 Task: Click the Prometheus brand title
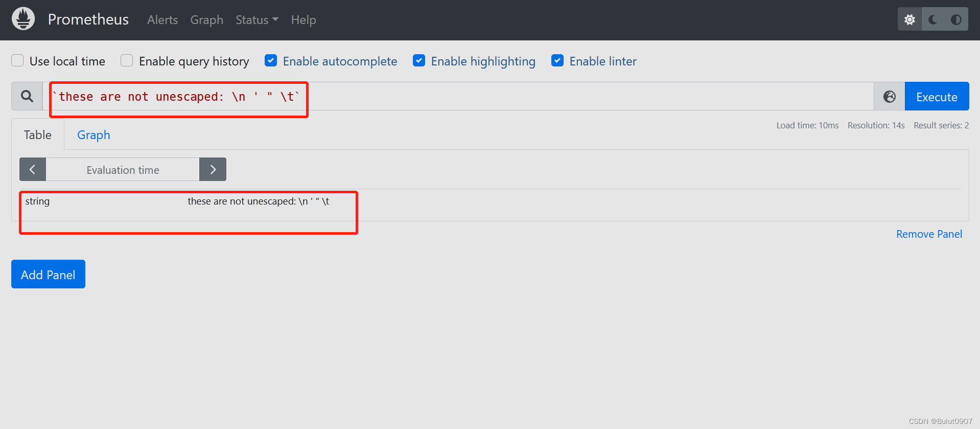click(88, 19)
